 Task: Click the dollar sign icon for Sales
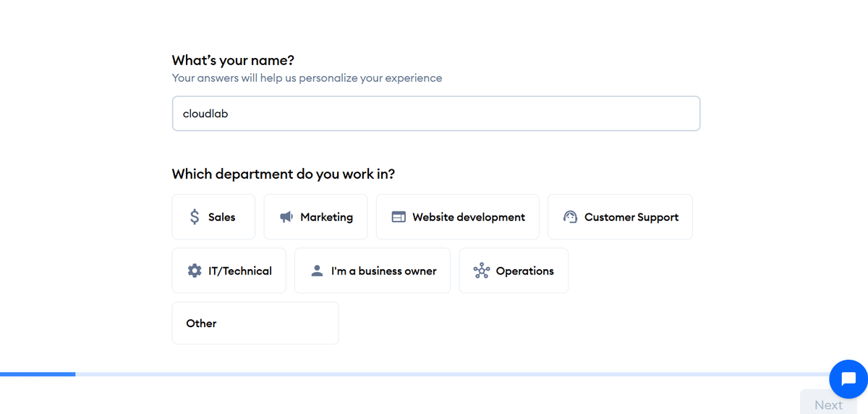[x=195, y=216]
